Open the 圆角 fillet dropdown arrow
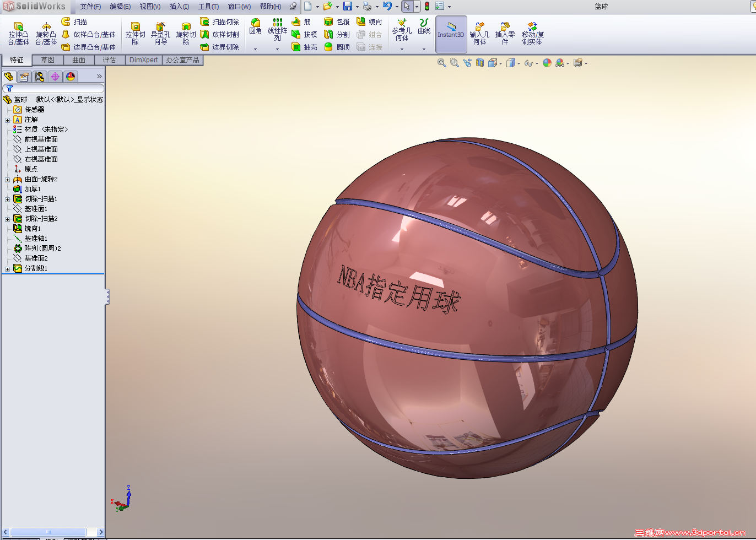The height and width of the screenshot is (540, 756). click(x=255, y=49)
